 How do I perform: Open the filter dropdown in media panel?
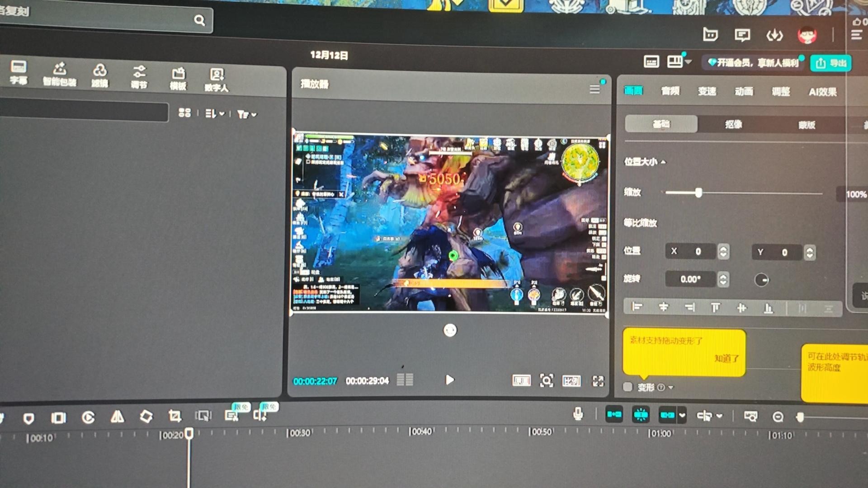pyautogui.click(x=247, y=115)
